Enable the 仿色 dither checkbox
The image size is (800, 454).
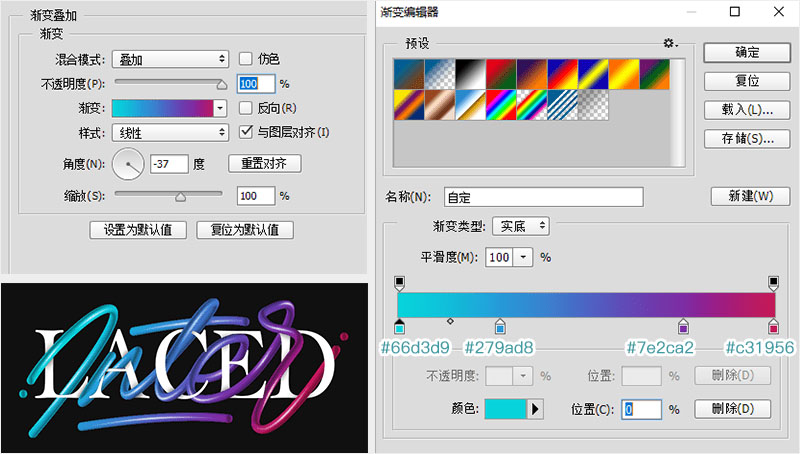coord(246,59)
